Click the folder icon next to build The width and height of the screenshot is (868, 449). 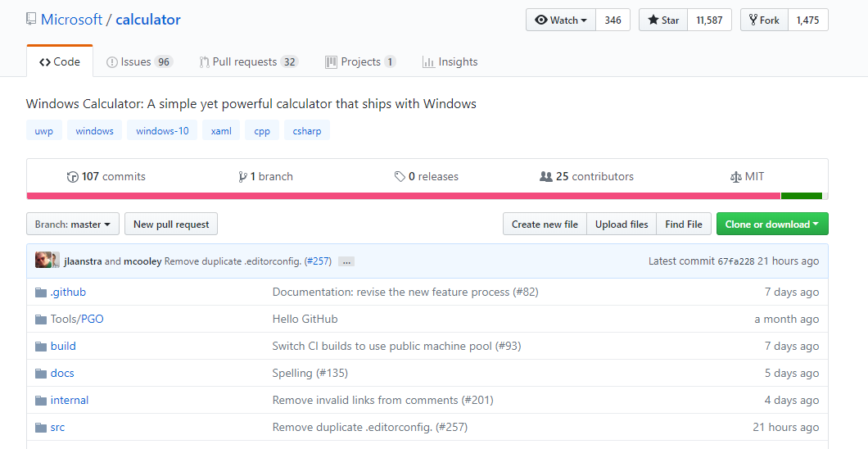click(41, 347)
